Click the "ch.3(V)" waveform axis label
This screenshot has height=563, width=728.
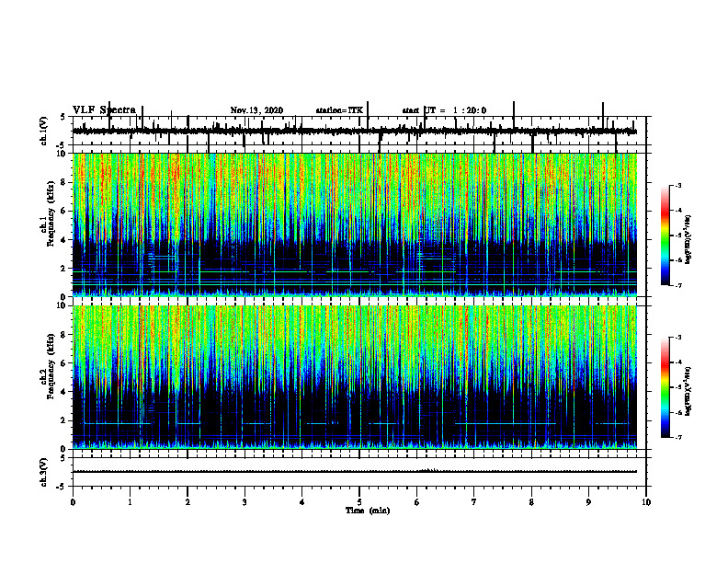[x=44, y=472]
